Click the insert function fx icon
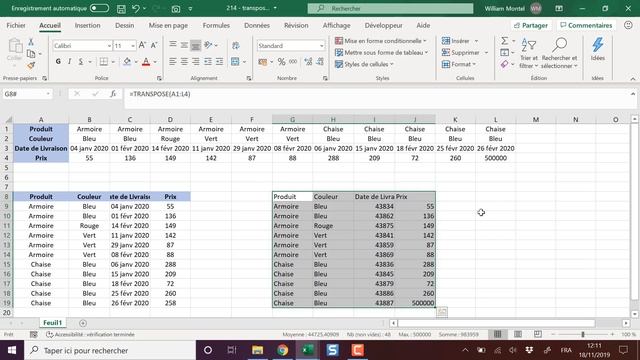Image resolution: width=640 pixels, height=360 pixels. (x=113, y=94)
